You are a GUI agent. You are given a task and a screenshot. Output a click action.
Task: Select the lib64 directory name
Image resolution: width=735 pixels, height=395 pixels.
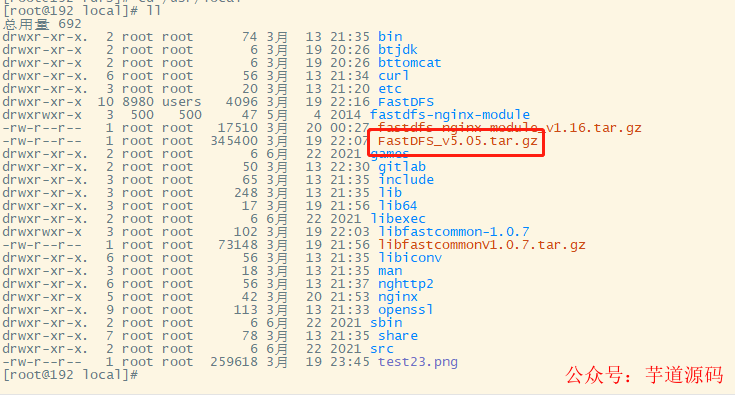[x=398, y=206]
